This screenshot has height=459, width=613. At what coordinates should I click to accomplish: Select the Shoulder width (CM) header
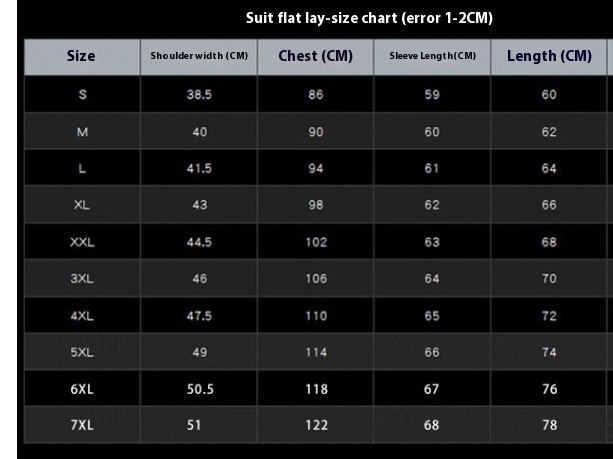point(199,56)
